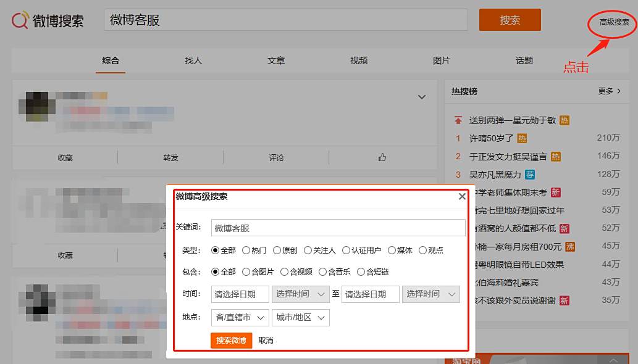Select the 媒体 type option
638x364 pixels.
click(392, 250)
